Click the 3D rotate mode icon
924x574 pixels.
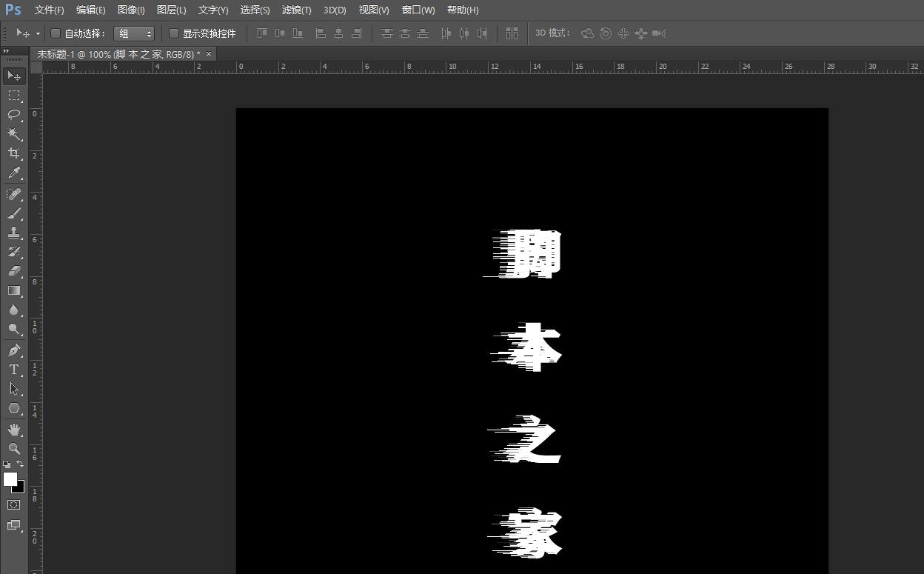tap(588, 33)
